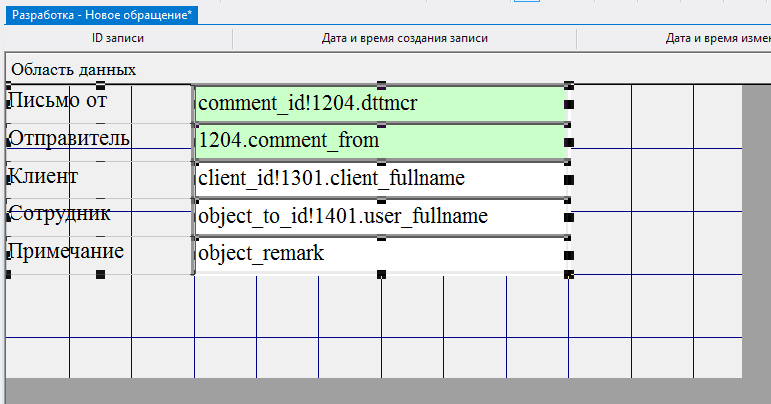Pick the 'Сотрудник' label

pos(59,213)
